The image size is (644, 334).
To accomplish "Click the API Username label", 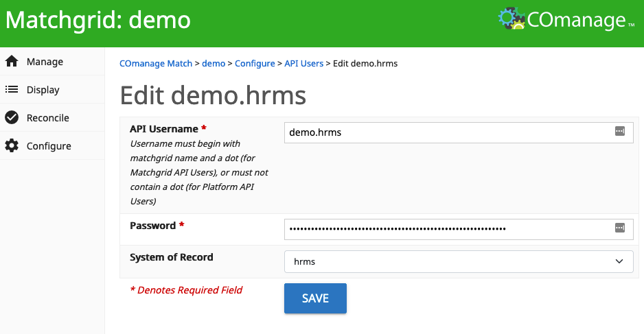I will click(164, 129).
